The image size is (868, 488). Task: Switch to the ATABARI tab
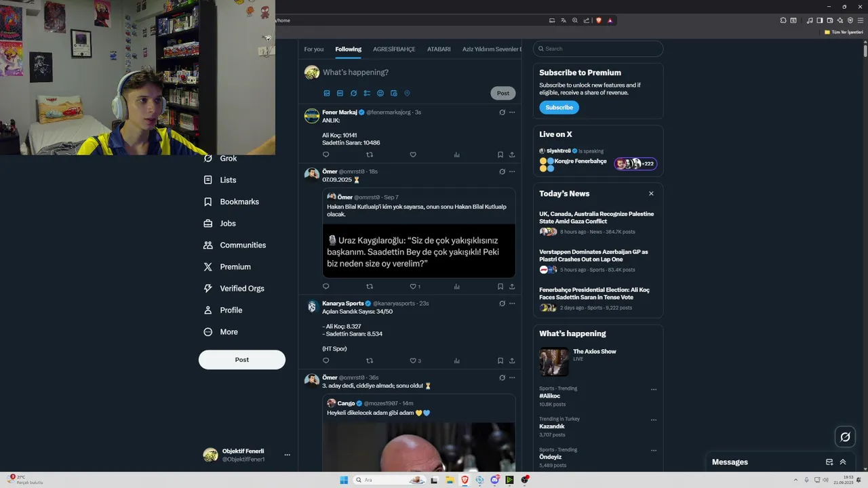[439, 49]
